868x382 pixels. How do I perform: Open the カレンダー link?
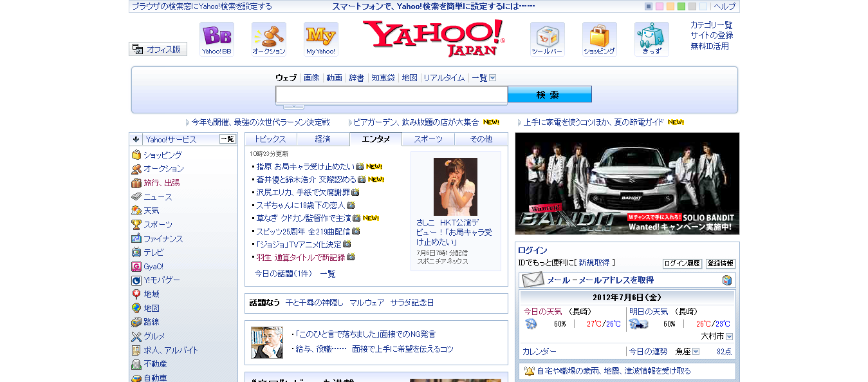point(539,352)
